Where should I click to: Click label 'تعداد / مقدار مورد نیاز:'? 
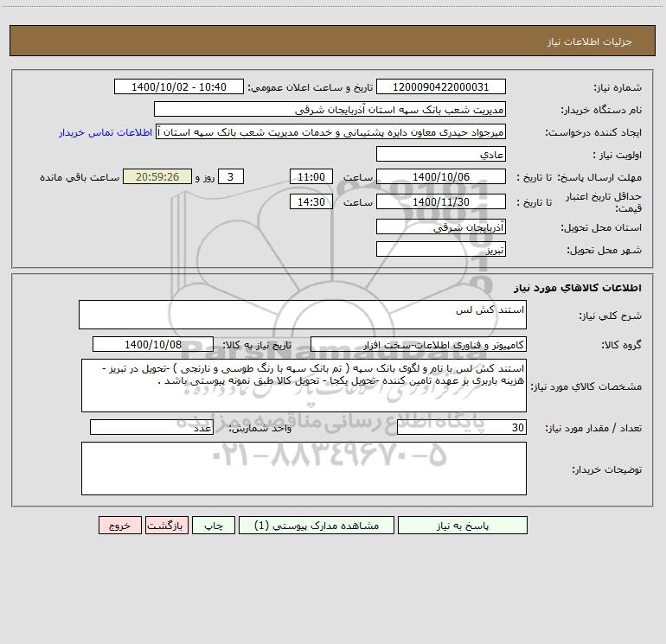(593, 429)
